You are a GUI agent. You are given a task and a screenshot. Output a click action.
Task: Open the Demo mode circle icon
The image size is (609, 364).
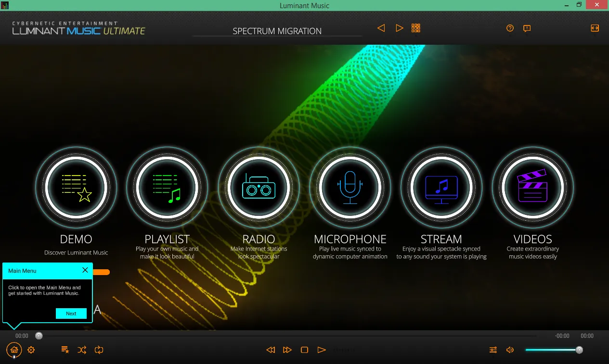76,187
